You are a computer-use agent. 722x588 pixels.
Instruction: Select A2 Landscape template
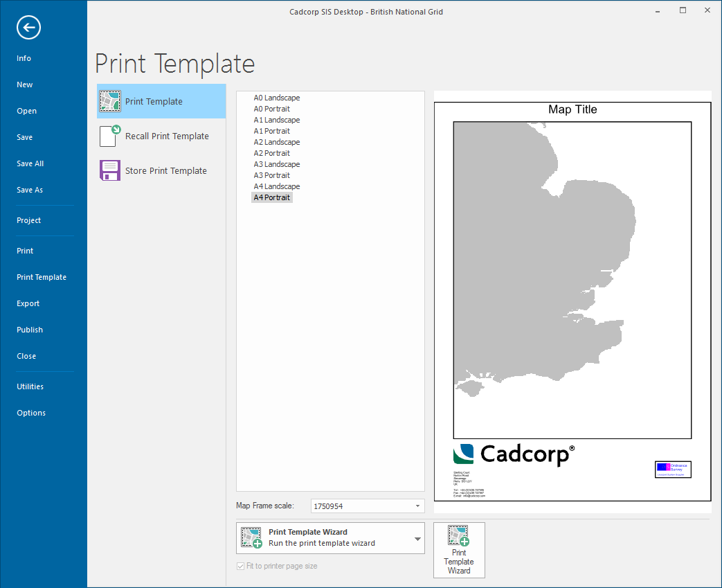(x=277, y=142)
